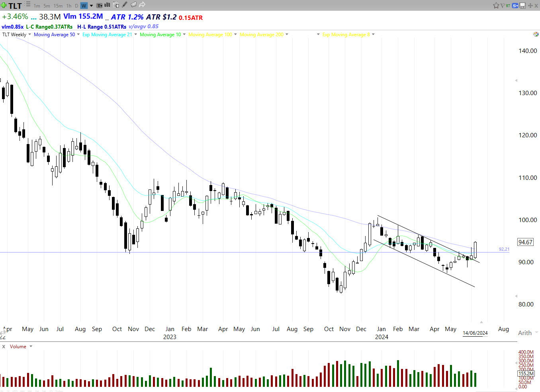Select the Weekly (W) timeframe
The image size is (540, 392).
84,6
